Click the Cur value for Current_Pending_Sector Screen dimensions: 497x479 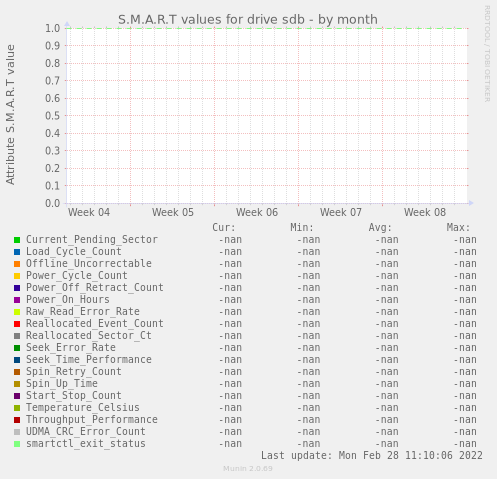(230, 240)
